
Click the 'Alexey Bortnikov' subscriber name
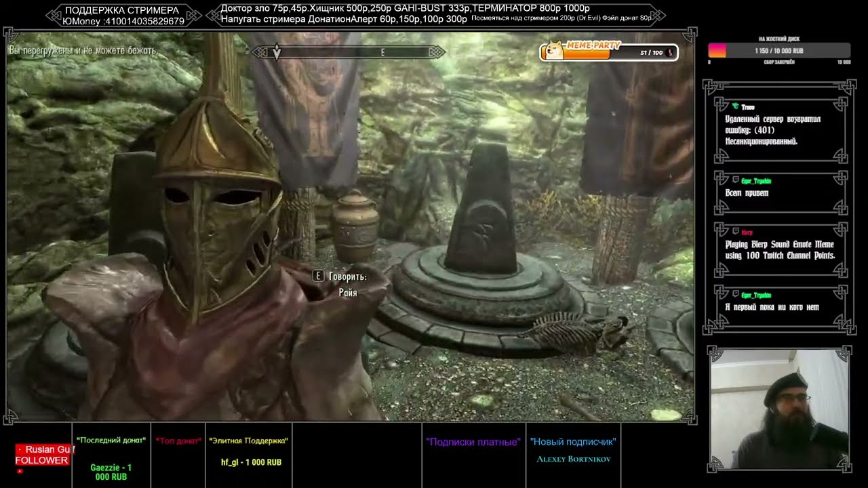[x=574, y=460]
